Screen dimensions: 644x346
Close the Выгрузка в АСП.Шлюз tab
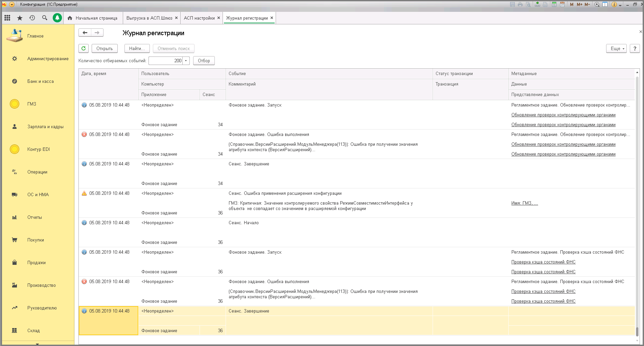pos(176,18)
